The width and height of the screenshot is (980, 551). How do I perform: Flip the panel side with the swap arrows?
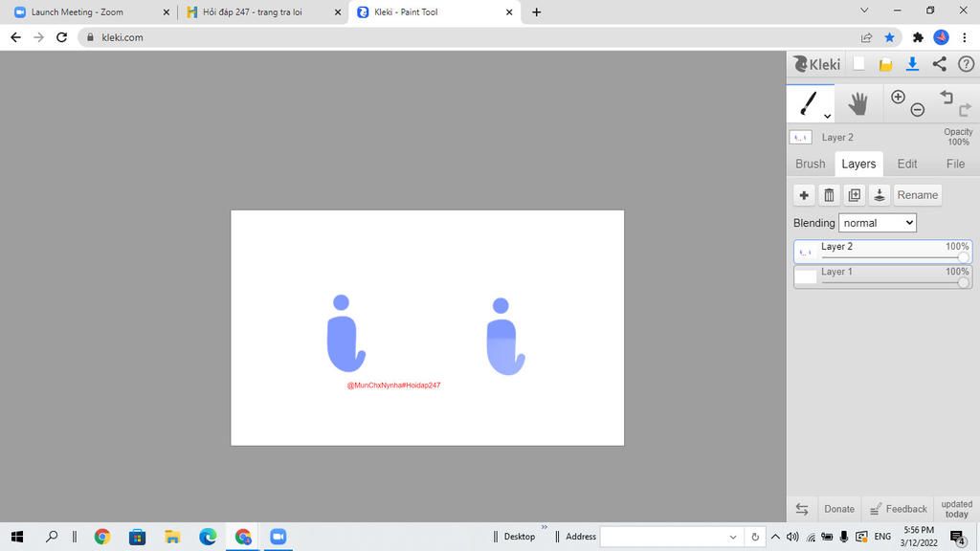click(802, 509)
